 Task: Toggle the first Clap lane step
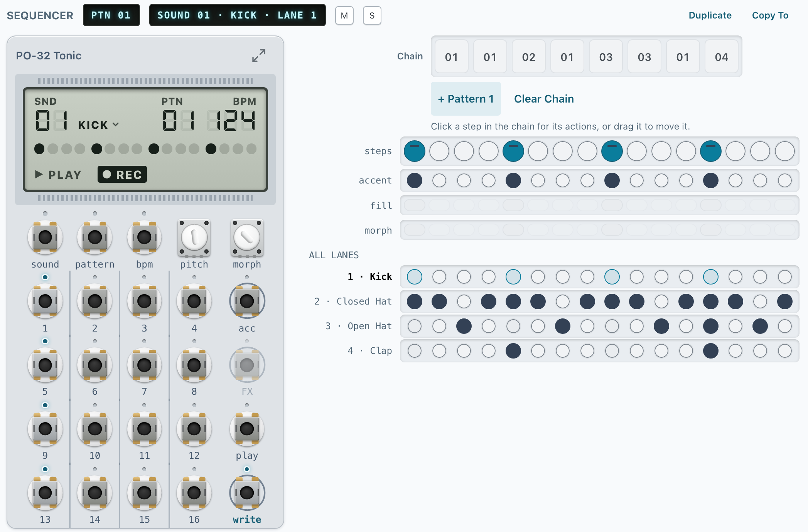pyautogui.click(x=415, y=351)
